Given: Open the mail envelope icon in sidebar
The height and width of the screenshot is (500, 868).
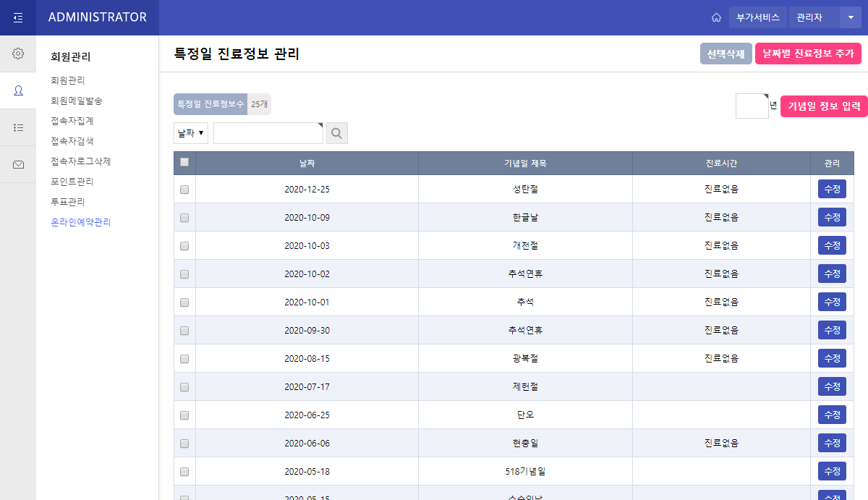Looking at the screenshot, I should pos(17,164).
